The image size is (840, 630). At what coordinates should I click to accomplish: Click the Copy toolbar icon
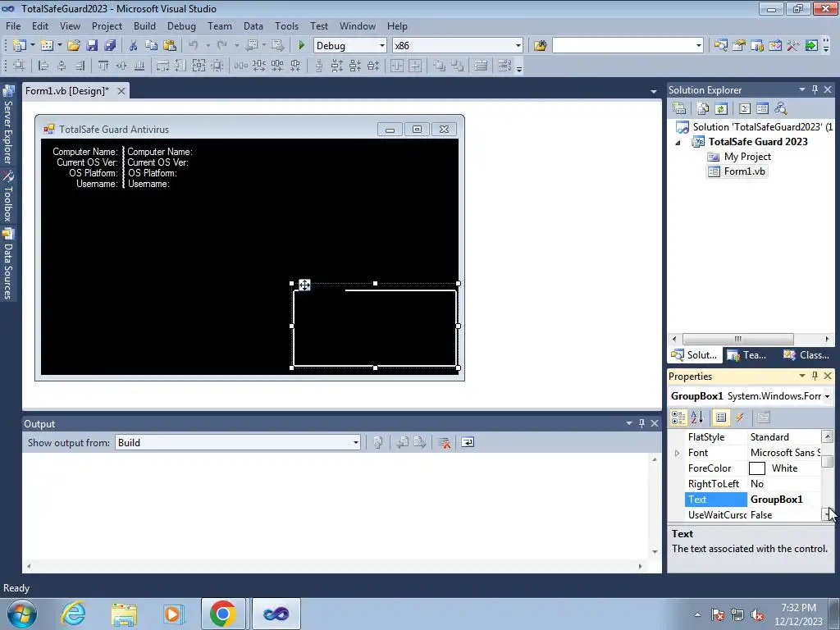click(x=152, y=46)
